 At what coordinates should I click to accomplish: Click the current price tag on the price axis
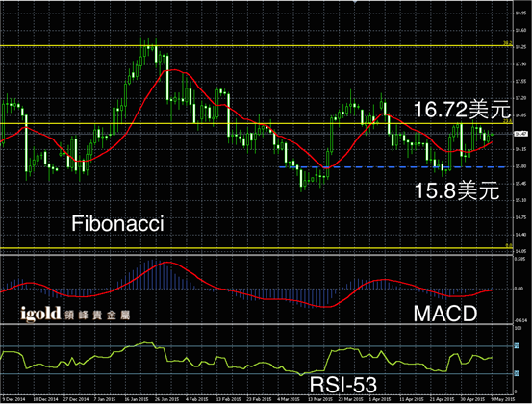click(520, 134)
